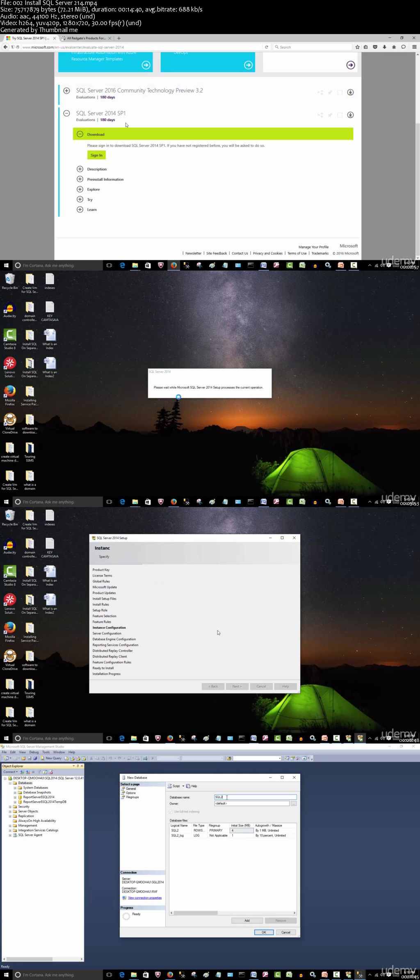Viewport: 420px width, 980px height.
Task: Switch to the All Redgate's Products tab
Action: 86,38
